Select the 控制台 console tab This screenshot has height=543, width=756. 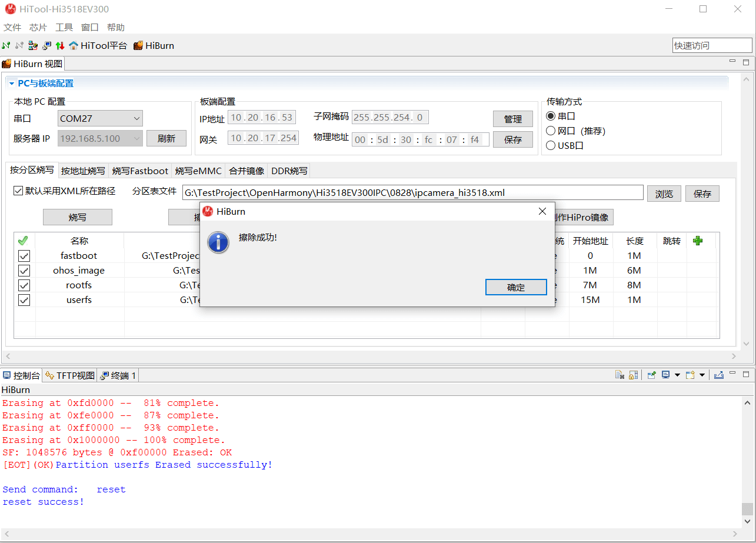click(x=22, y=375)
